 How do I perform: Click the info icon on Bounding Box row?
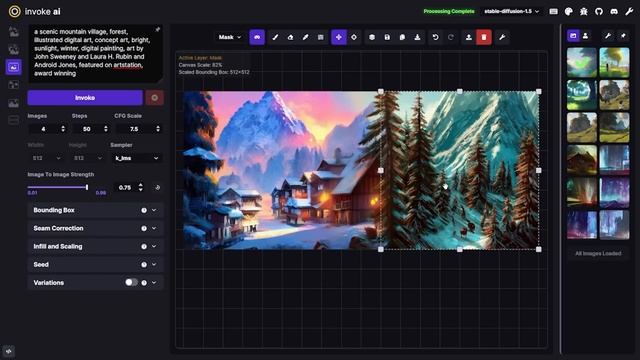tap(144, 210)
